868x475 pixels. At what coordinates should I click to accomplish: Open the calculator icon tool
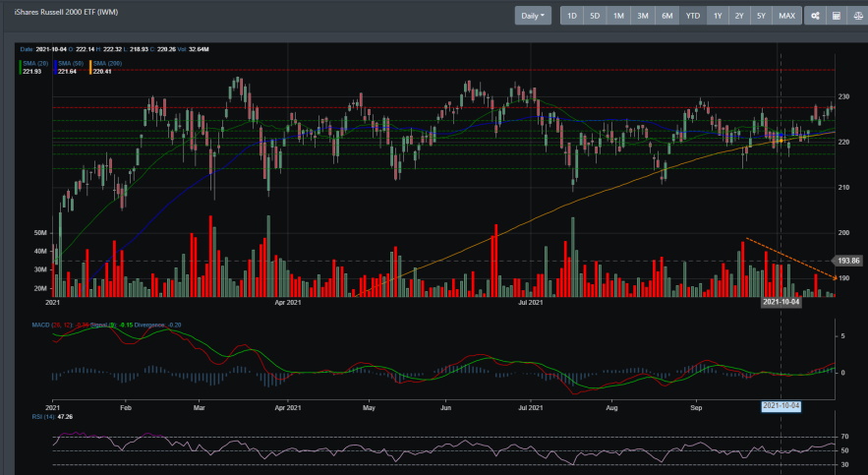837,16
